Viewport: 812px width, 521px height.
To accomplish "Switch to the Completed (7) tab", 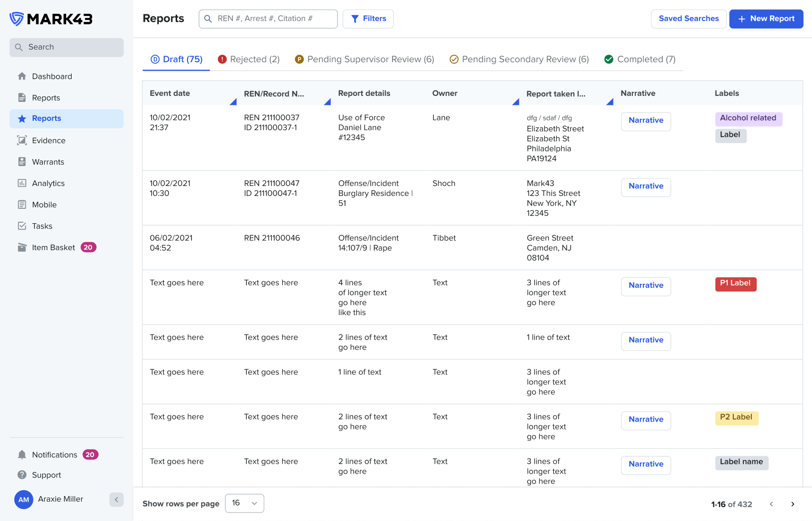I will [640, 59].
